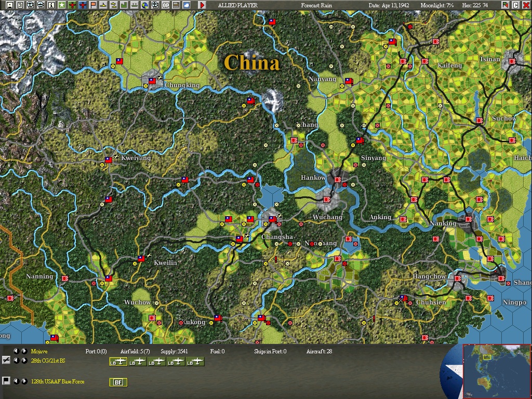Click the red arrow end-turn button
The width and height of the screenshot is (532, 399).
[202, 5]
